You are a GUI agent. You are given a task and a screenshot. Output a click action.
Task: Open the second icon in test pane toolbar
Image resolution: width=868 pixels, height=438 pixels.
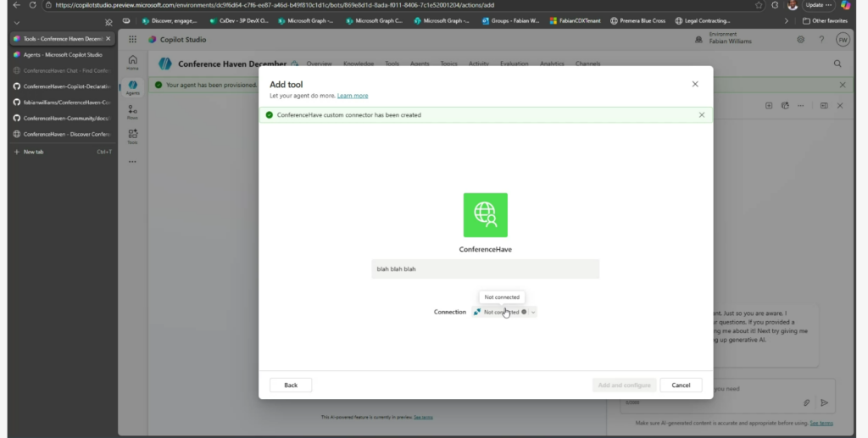785,106
